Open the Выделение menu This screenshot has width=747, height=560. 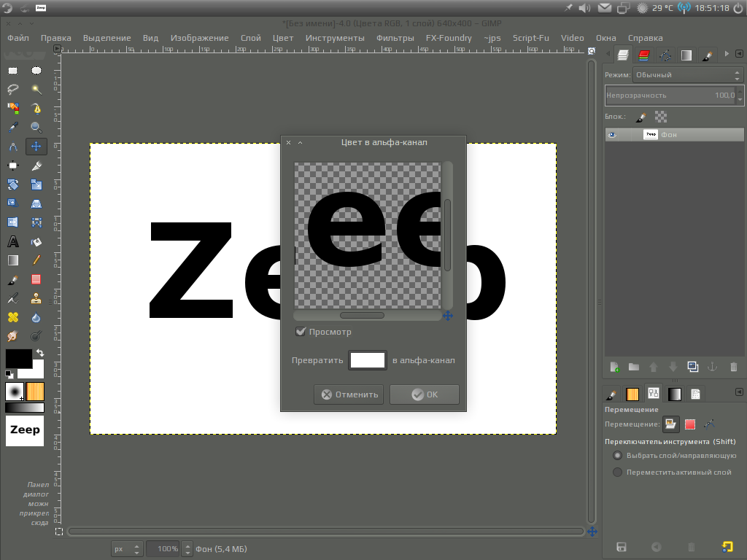pyautogui.click(x=107, y=38)
